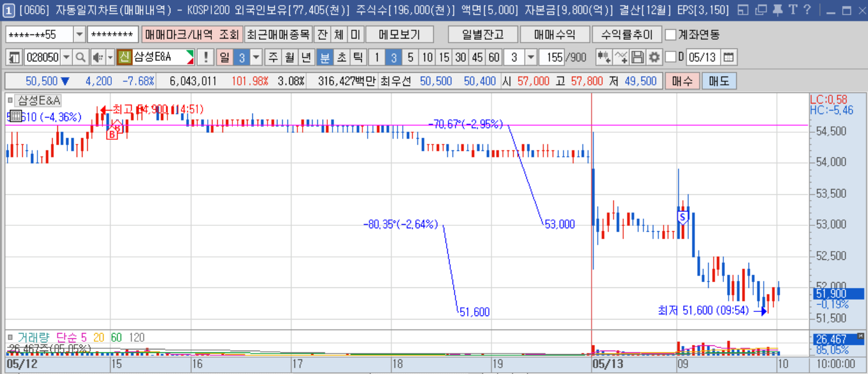Click the small square beside the 삼성E&A chart label
Image resolution: width=868 pixels, height=374 pixels.
pos(11,100)
